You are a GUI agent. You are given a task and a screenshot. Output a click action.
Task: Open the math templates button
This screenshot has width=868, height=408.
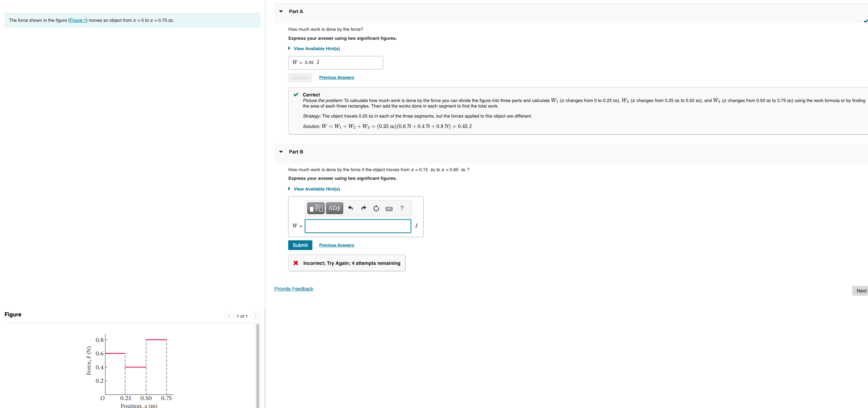(315, 208)
